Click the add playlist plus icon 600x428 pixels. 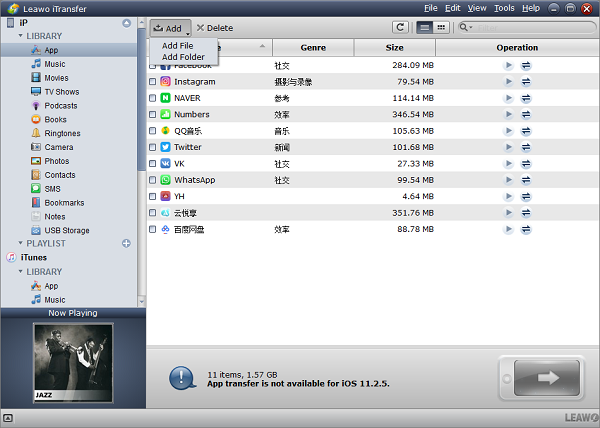126,243
